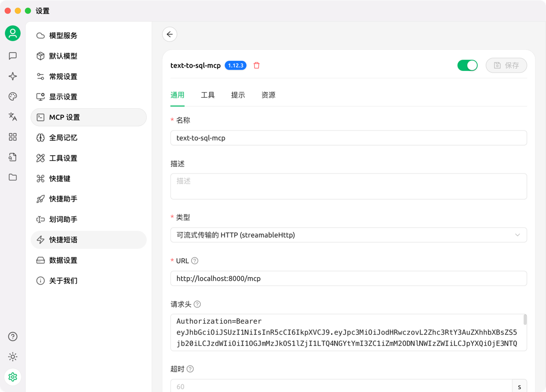Click the 保存 save button
Viewport: 546px width, 392px height.
(x=506, y=65)
